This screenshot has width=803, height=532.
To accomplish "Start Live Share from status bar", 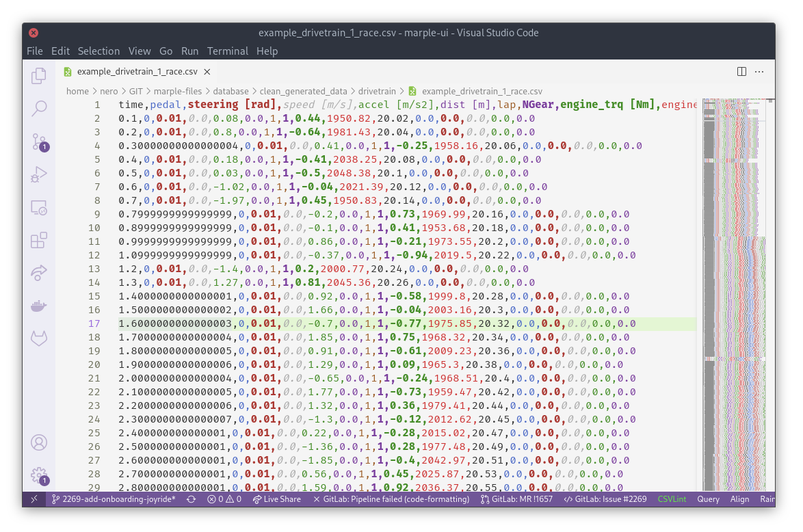I will [x=277, y=499].
